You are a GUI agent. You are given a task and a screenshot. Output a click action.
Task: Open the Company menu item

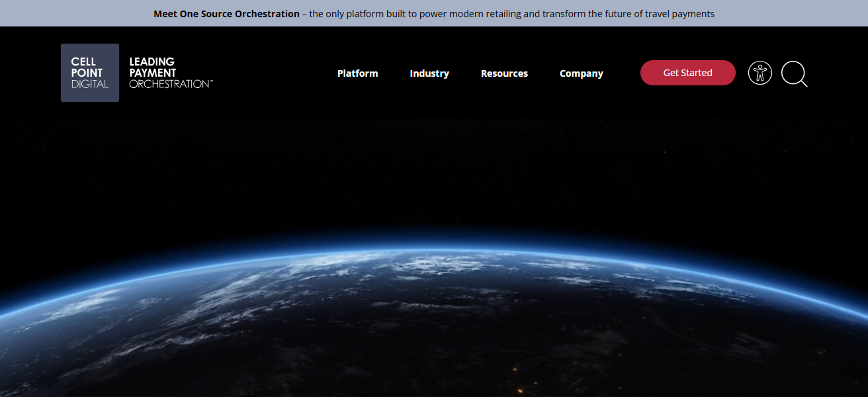click(581, 73)
